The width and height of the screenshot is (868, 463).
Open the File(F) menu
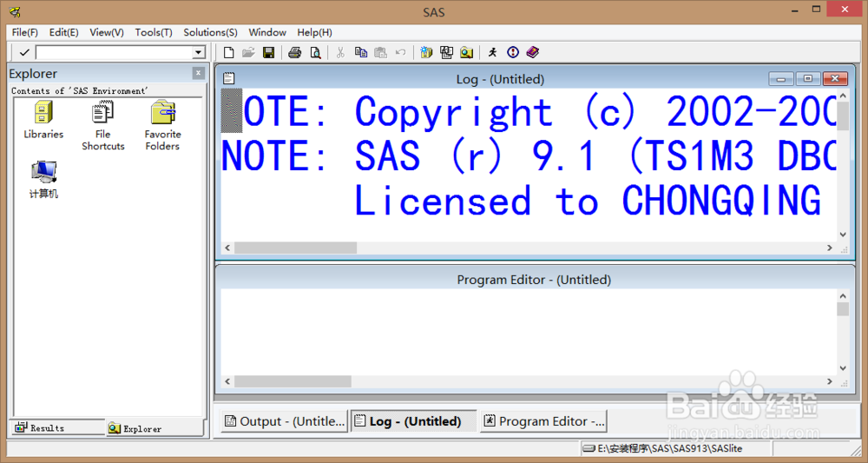(x=25, y=32)
